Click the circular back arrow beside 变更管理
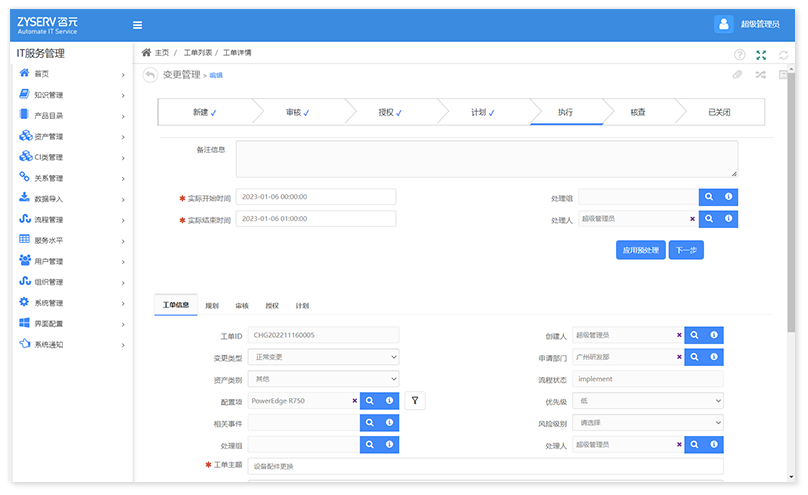 tap(149, 75)
